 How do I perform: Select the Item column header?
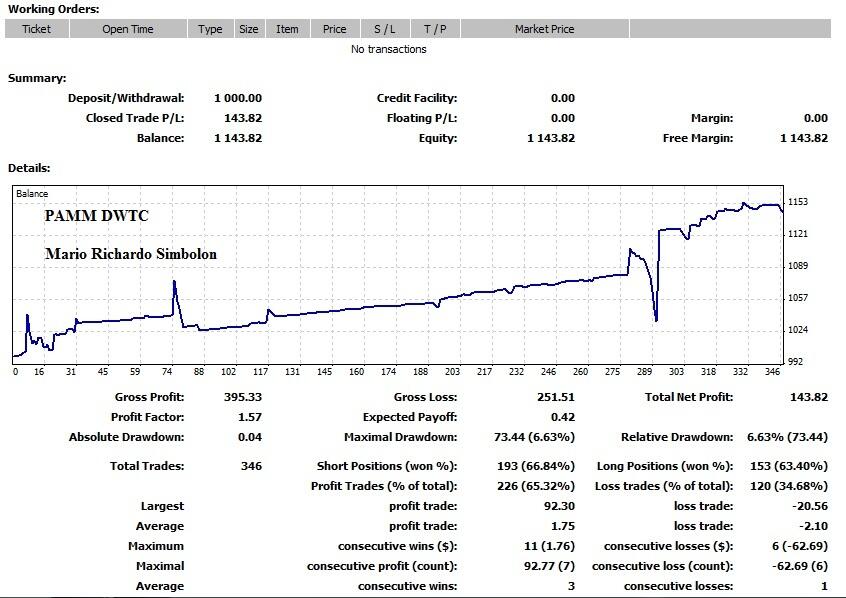pos(287,29)
